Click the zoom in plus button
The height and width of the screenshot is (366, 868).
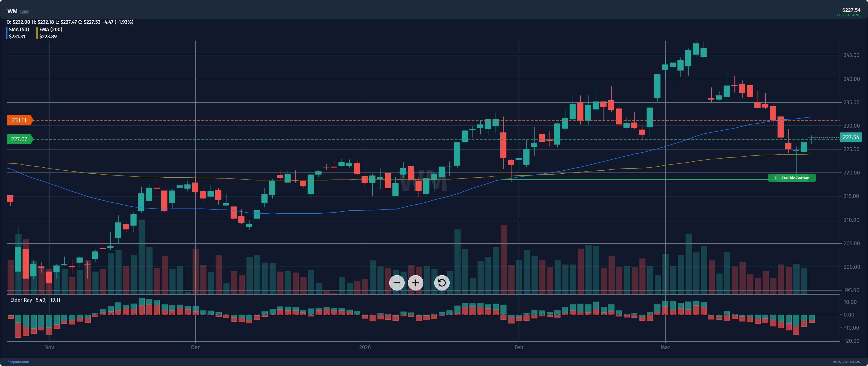[416, 283]
